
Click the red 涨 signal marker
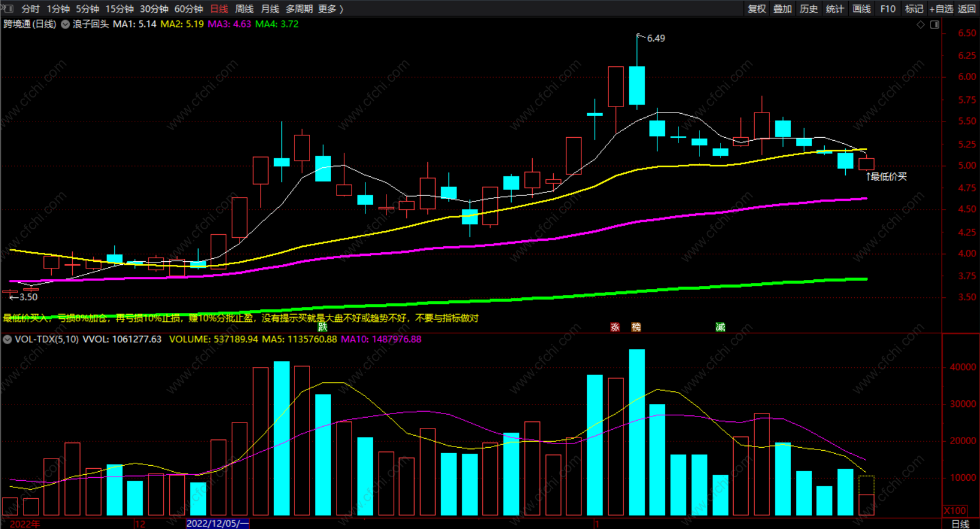(615, 327)
